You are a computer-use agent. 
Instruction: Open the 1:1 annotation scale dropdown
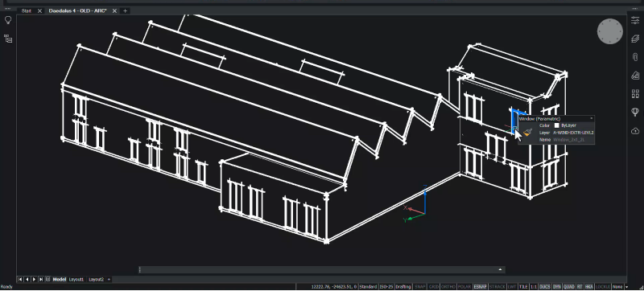tap(534, 287)
